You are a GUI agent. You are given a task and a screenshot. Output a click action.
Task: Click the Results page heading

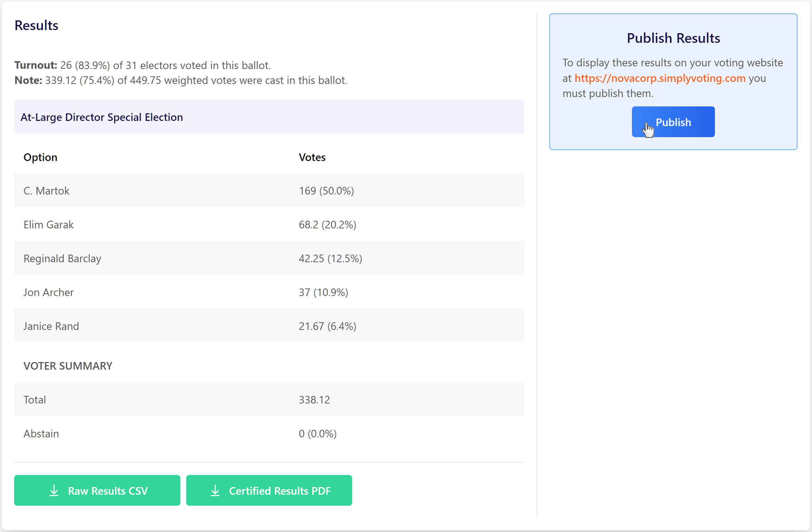36,26
